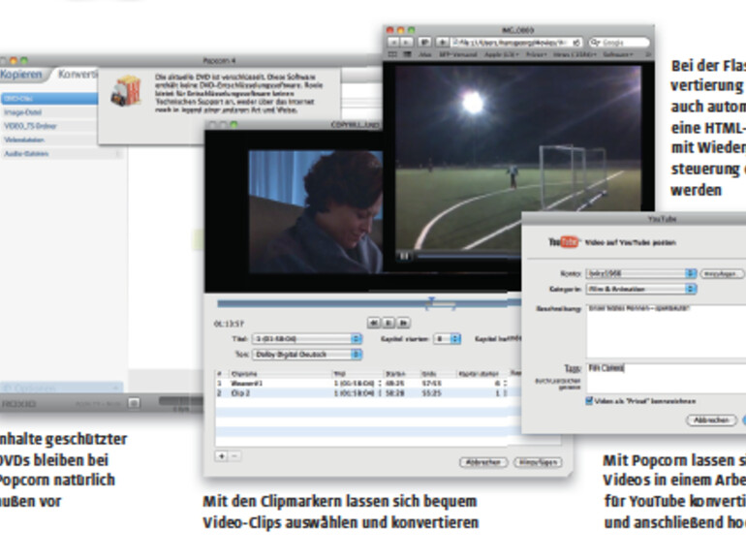Select Image-Datei in the Popcorn sidebar

(49, 112)
